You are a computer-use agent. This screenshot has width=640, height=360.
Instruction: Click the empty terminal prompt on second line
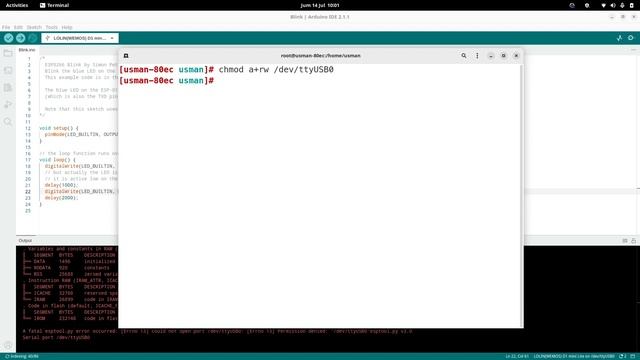pos(167,80)
